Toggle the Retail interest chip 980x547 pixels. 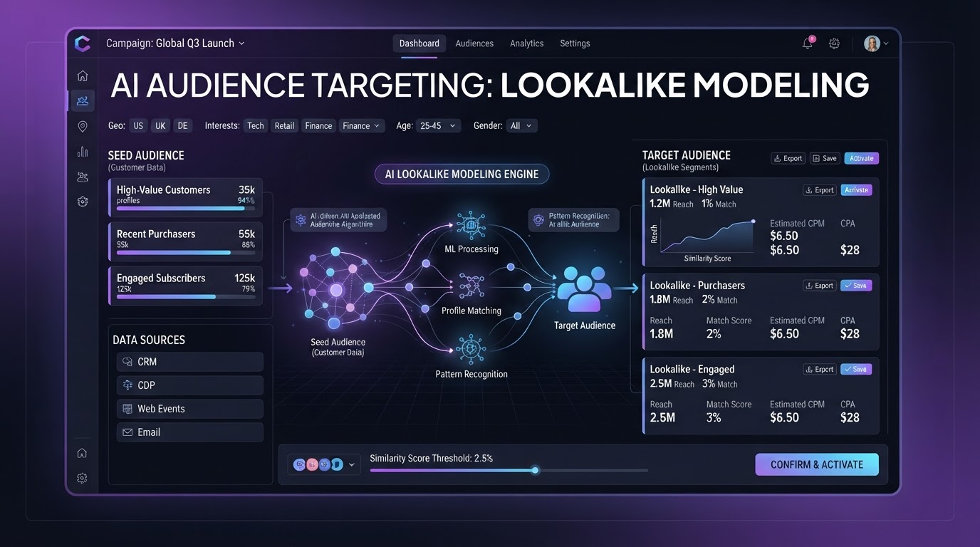(x=284, y=126)
